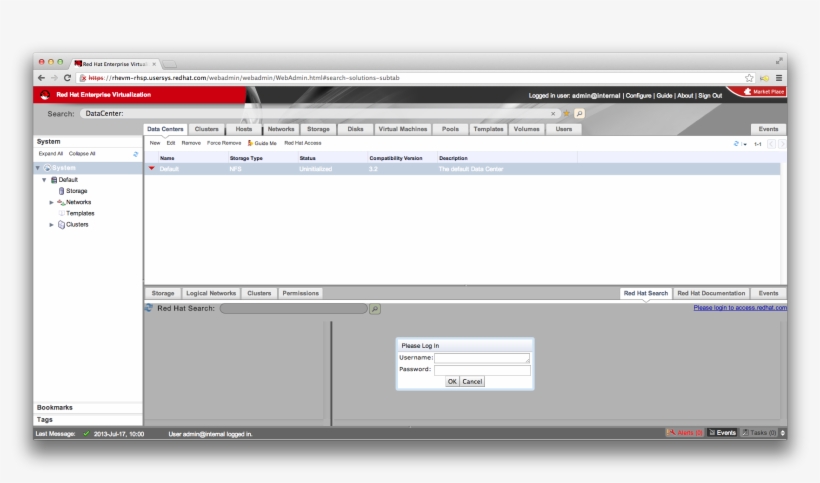Open the Virtual Machines tab
Viewport: 820px width, 483px height.
(403, 129)
